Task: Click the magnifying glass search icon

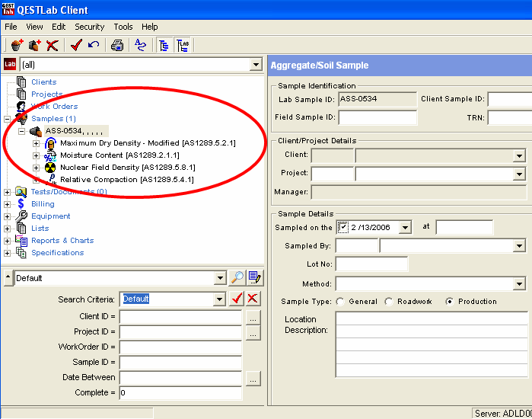Action: pos(237,278)
